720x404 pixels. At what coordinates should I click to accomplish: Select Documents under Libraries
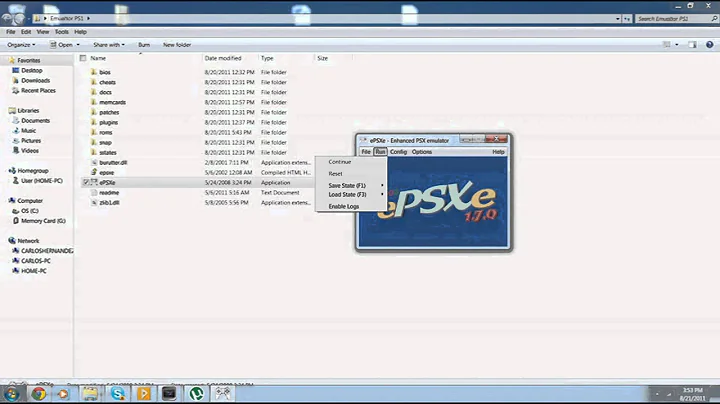(35, 121)
